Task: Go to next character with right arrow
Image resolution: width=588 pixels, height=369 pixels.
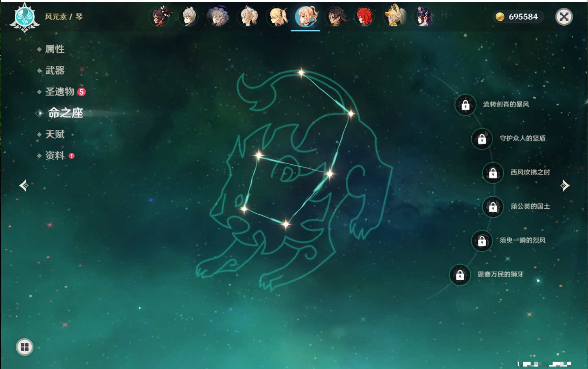Action: point(565,186)
